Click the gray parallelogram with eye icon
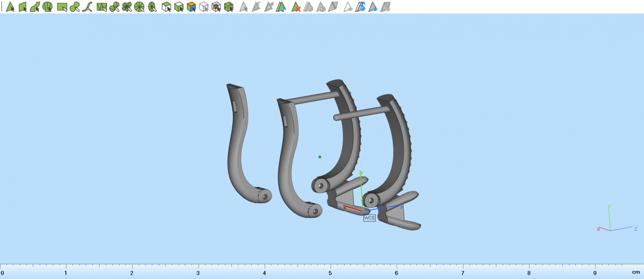The width and height of the screenshot is (644, 279). pos(385,7)
